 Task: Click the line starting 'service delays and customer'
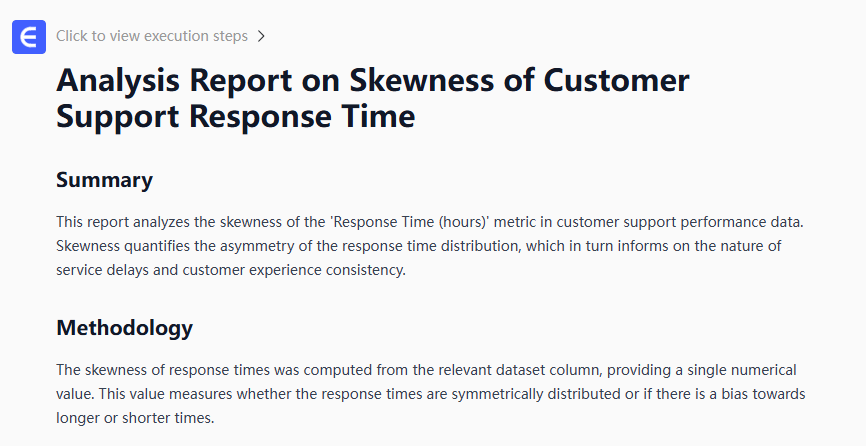(230, 270)
